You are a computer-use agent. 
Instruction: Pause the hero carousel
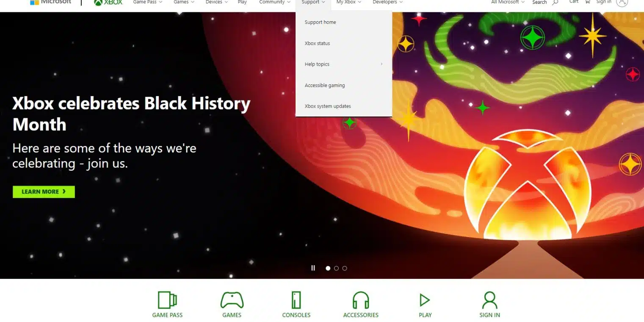click(313, 268)
